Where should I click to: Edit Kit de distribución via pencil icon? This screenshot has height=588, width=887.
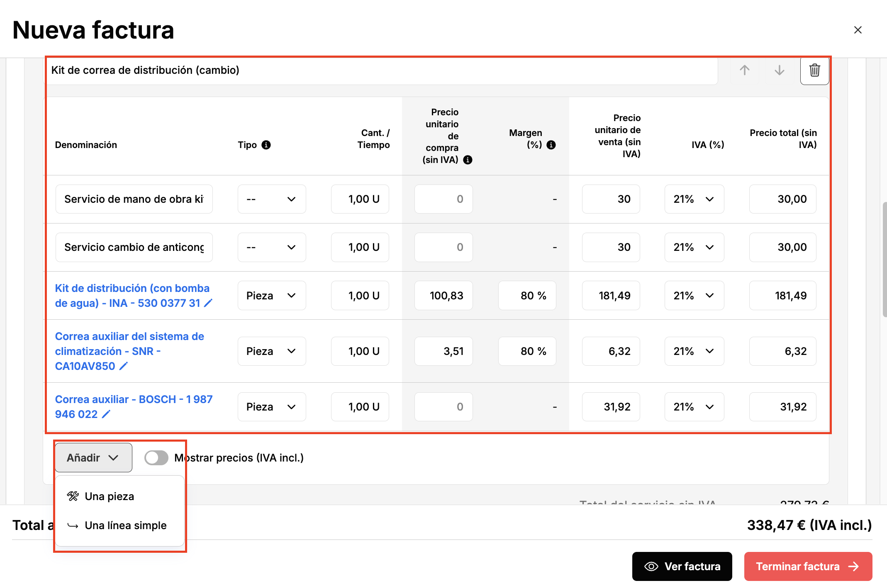(x=208, y=303)
